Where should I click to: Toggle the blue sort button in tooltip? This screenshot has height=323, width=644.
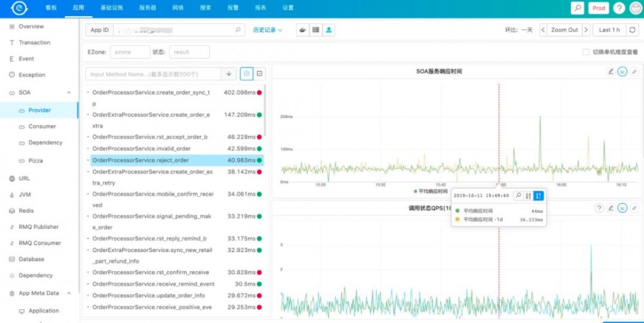click(538, 196)
